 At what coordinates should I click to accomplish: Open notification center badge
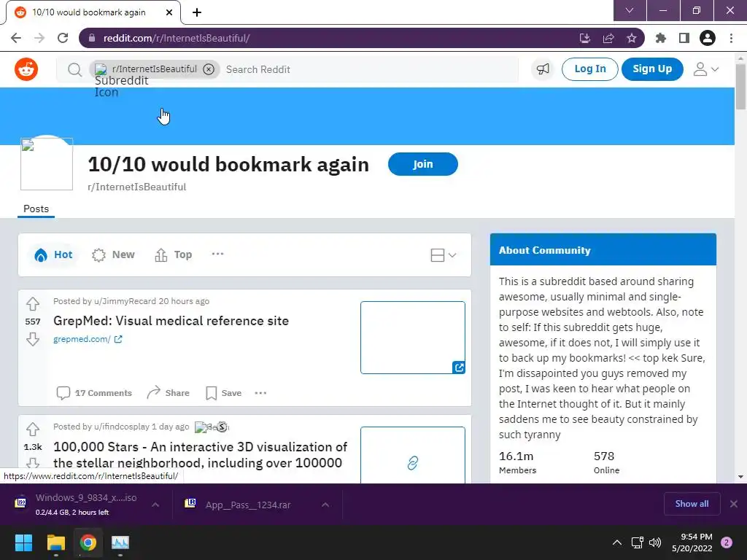(x=727, y=542)
